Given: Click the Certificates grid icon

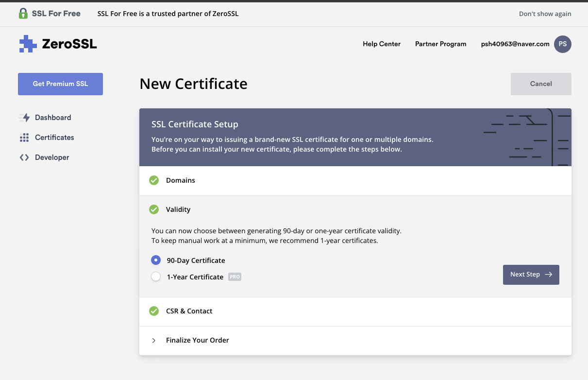Looking at the screenshot, I should click(x=24, y=138).
